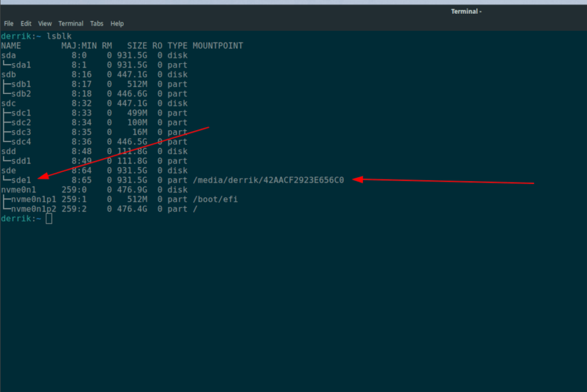
Task: Open the View menu
Action: tap(45, 23)
